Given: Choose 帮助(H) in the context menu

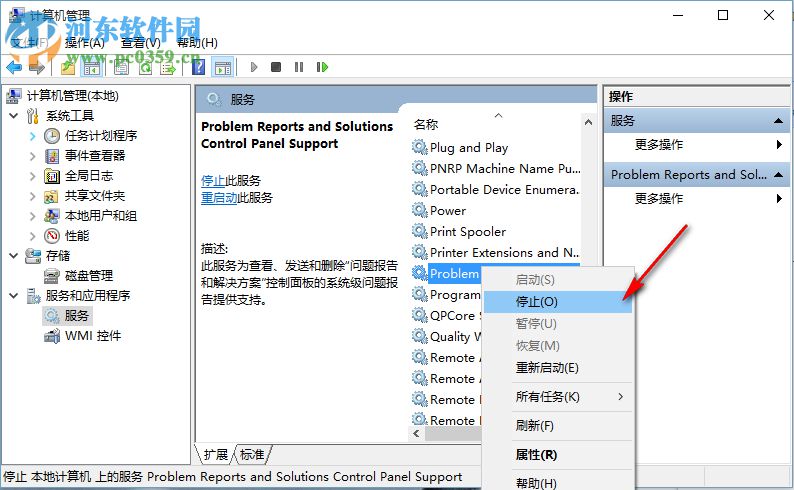Looking at the screenshot, I should (558, 483).
